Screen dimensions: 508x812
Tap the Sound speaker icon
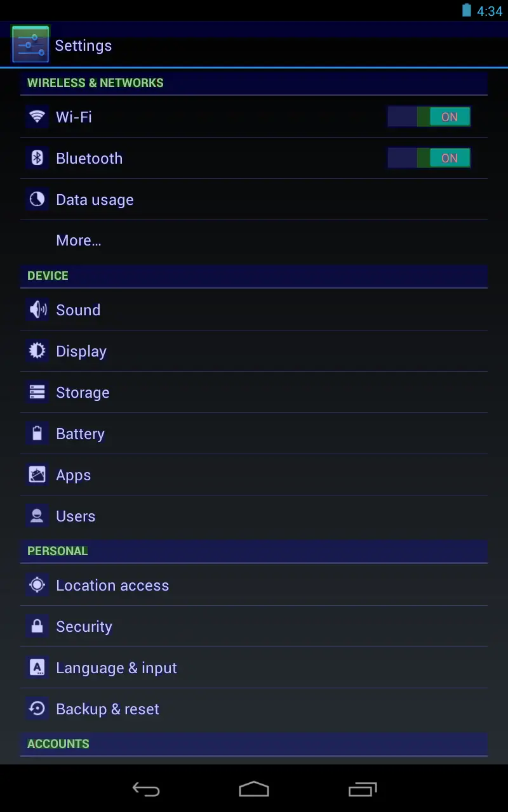pyautogui.click(x=37, y=310)
